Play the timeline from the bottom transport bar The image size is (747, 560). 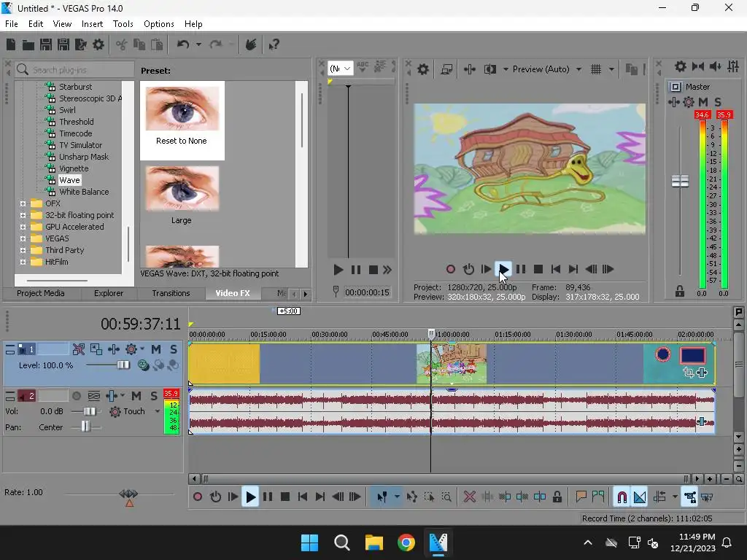point(250,497)
